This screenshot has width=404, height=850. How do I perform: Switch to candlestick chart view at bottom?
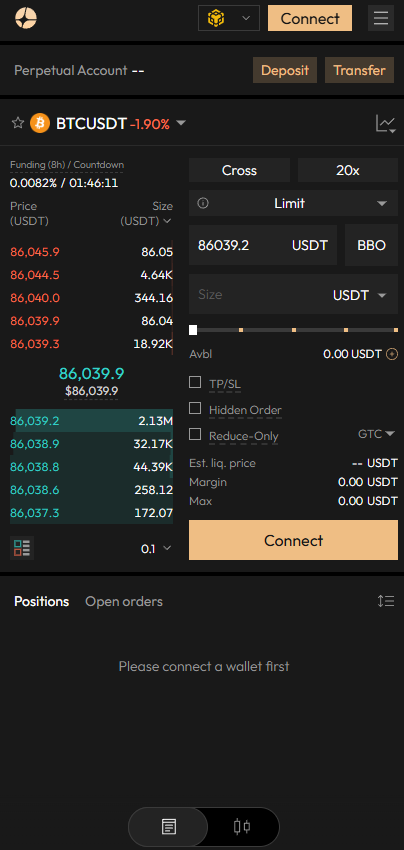(x=242, y=827)
